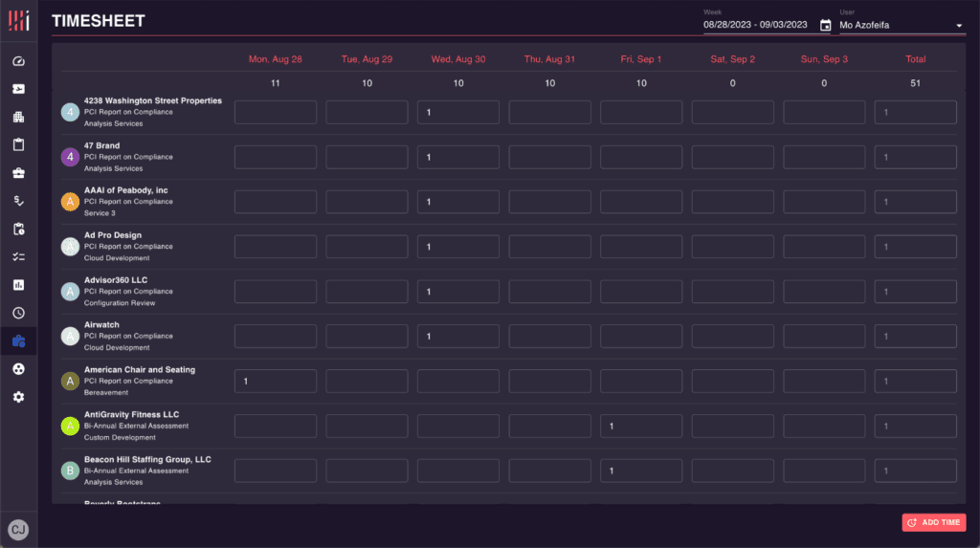Click the orange avatar of AAAI of Peabody
Image resolution: width=980 pixels, height=548 pixels.
pyautogui.click(x=70, y=202)
